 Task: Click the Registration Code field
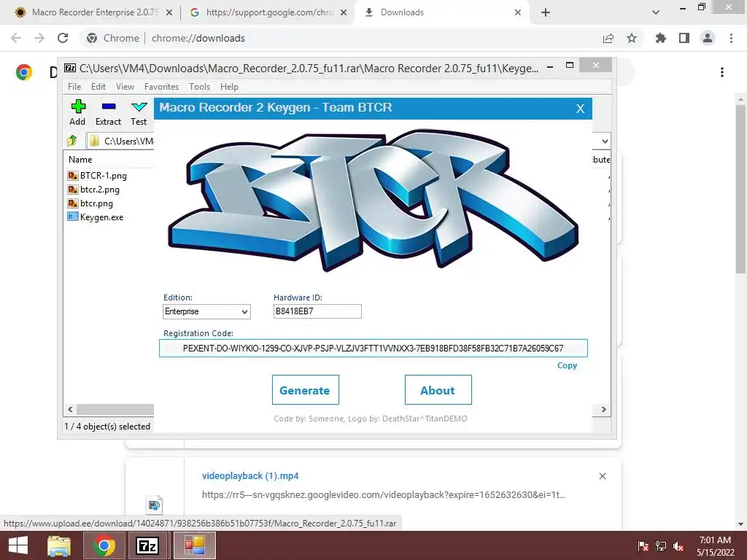(373, 348)
